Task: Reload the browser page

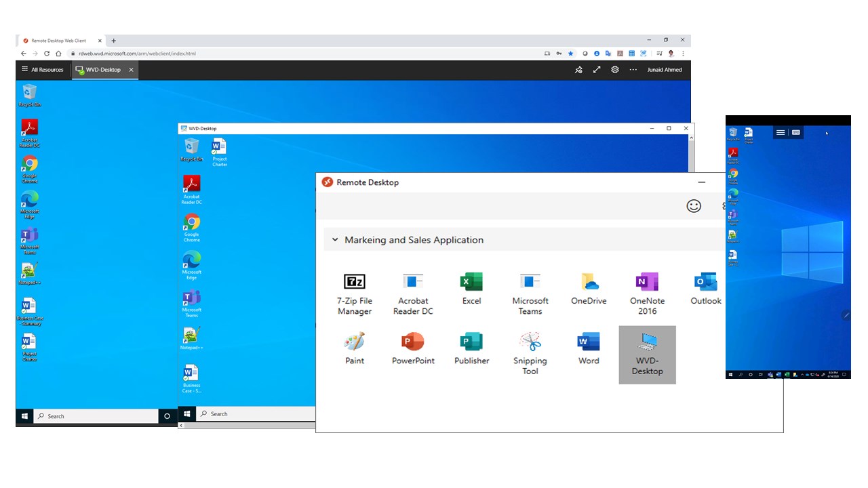Action: [47, 54]
